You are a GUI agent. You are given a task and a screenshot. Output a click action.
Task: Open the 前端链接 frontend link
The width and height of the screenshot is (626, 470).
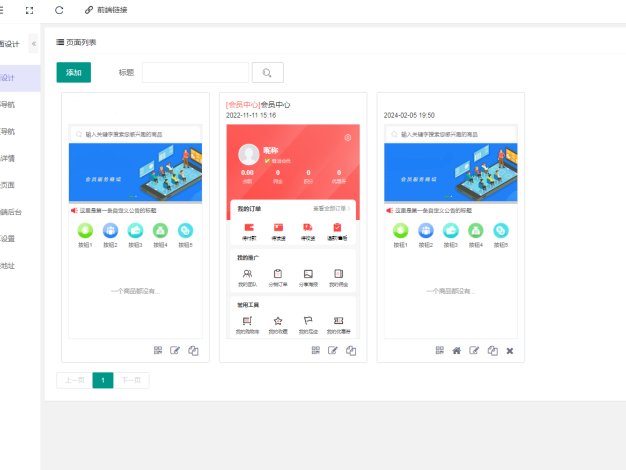(x=106, y=10)
